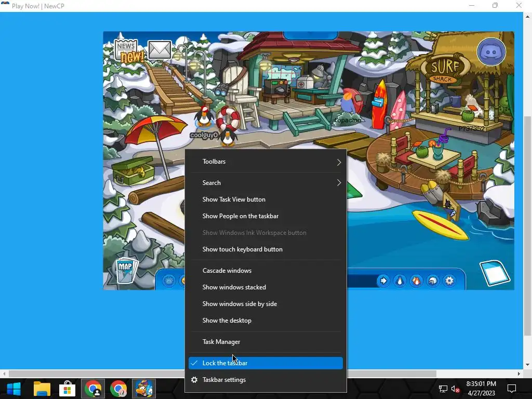The width and height of the screenshot is (532, 399).
Task: Click the puffle icon in chat bar
Action: click(169, 281)
